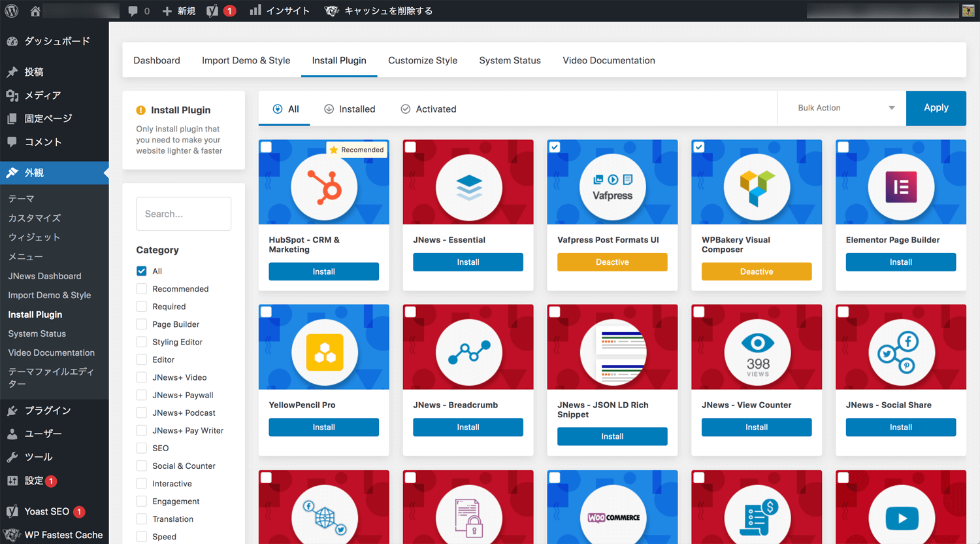This screenshot has height=544, width=980.
Task: Click the メディア icon in sidebar
Action: 12,95
